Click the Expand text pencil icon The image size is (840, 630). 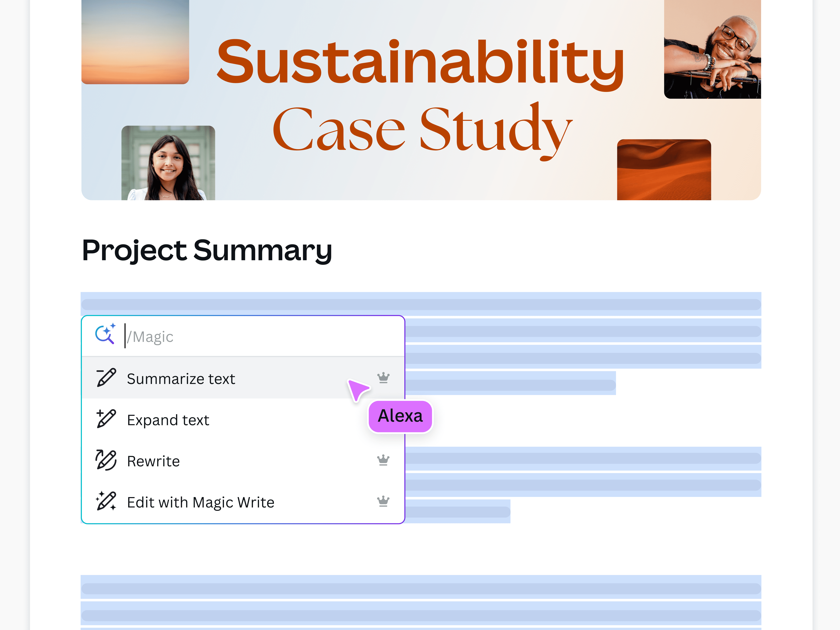coord(106,419)
